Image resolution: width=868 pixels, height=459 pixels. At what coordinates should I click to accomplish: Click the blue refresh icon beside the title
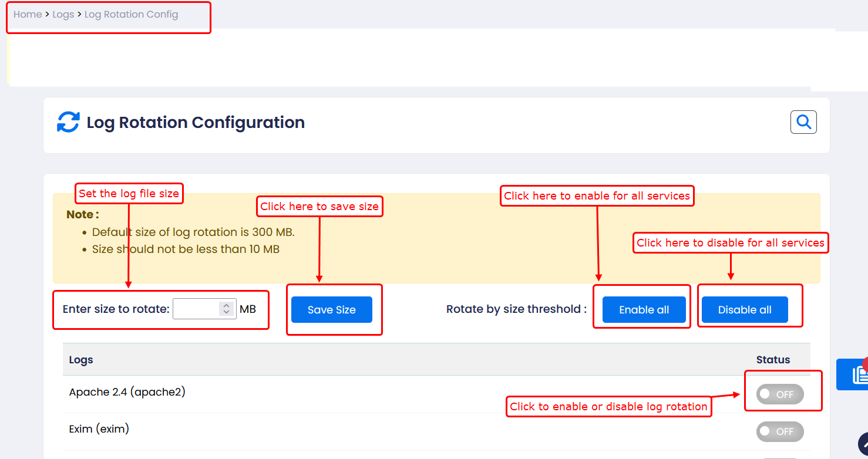point(68,122)
